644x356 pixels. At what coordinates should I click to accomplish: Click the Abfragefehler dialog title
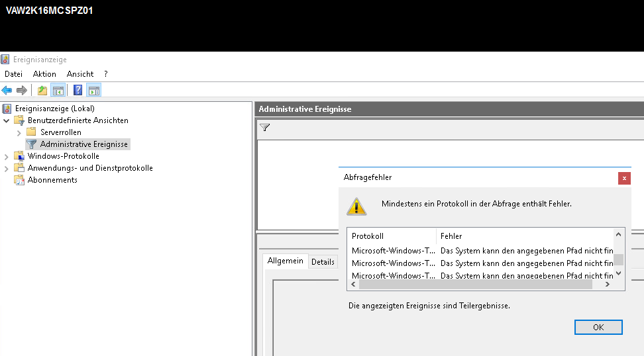368,177
